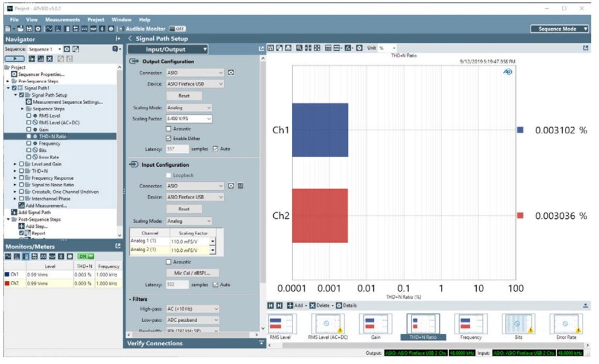
Task: Open the High-pass filter dropdown
Action: pyautogui.click(x=193, y=308)
